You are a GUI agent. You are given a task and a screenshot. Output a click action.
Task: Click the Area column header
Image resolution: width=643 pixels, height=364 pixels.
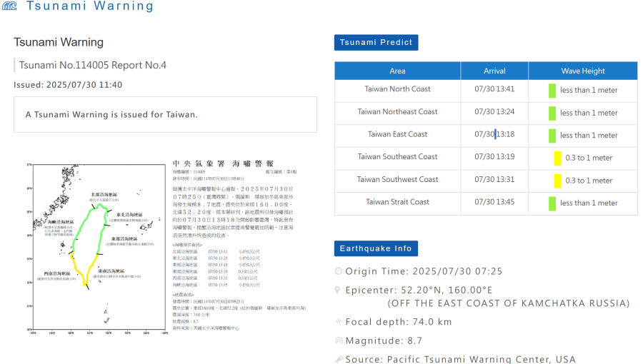point(397,71)
